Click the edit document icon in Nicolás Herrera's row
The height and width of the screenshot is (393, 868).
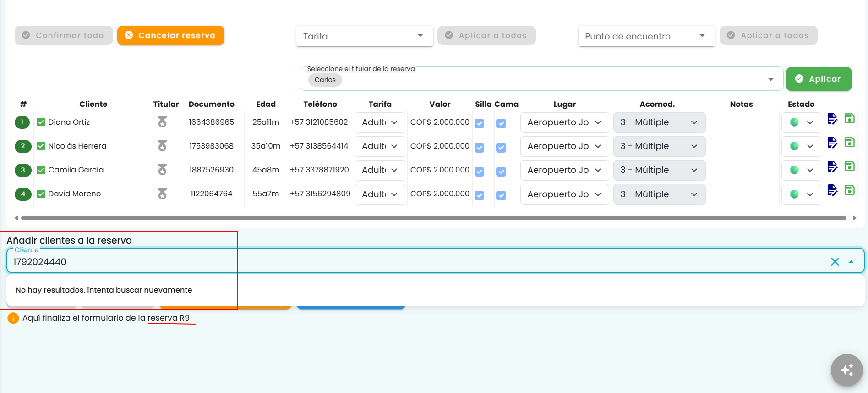click(x=832, y=143)
